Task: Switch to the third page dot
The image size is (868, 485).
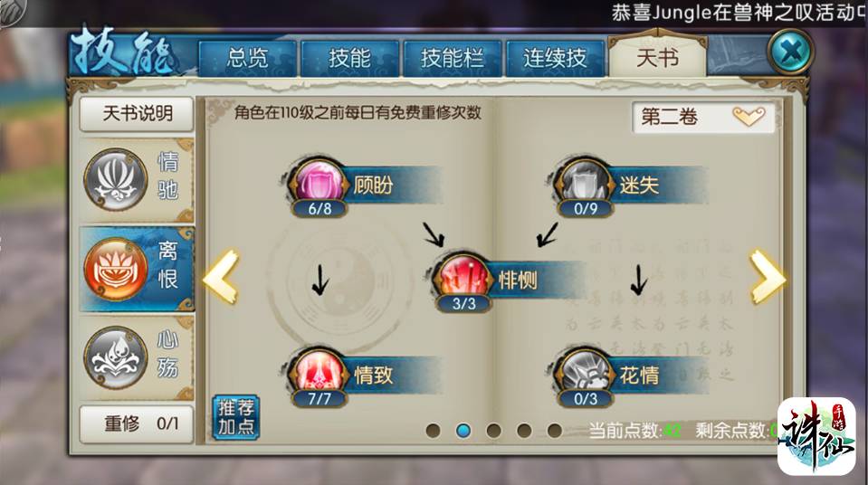Action: pos(494,430)
